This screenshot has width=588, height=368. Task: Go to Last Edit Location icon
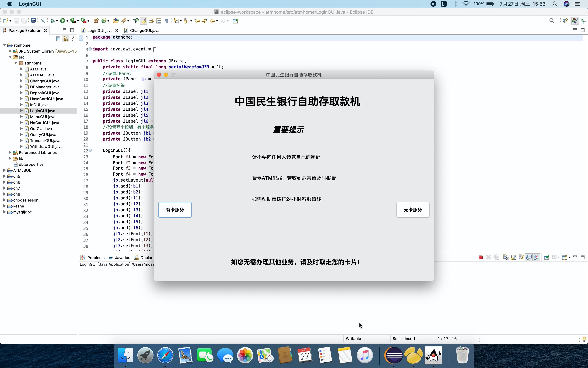pos(197,21)
